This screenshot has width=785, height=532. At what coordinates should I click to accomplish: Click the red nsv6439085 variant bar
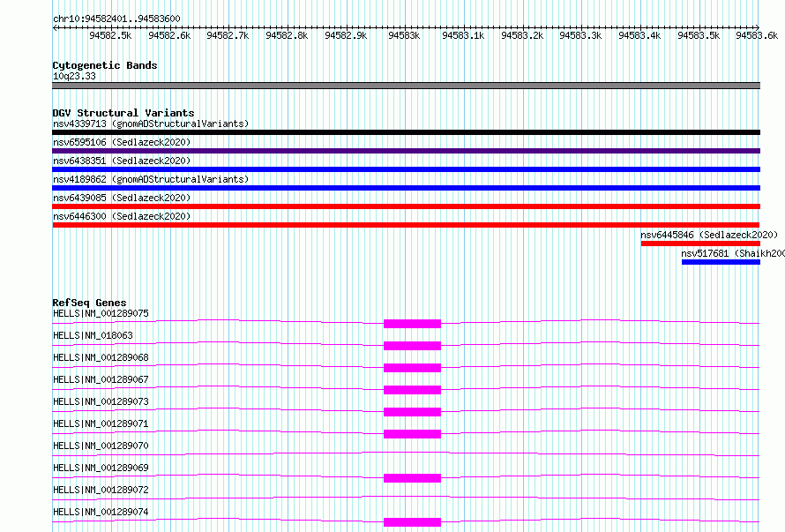click(x=406, y=206)
